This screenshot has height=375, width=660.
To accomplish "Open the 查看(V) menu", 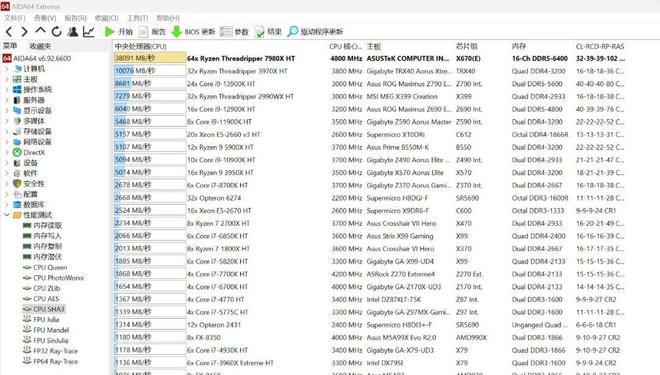I will (45, 18).
